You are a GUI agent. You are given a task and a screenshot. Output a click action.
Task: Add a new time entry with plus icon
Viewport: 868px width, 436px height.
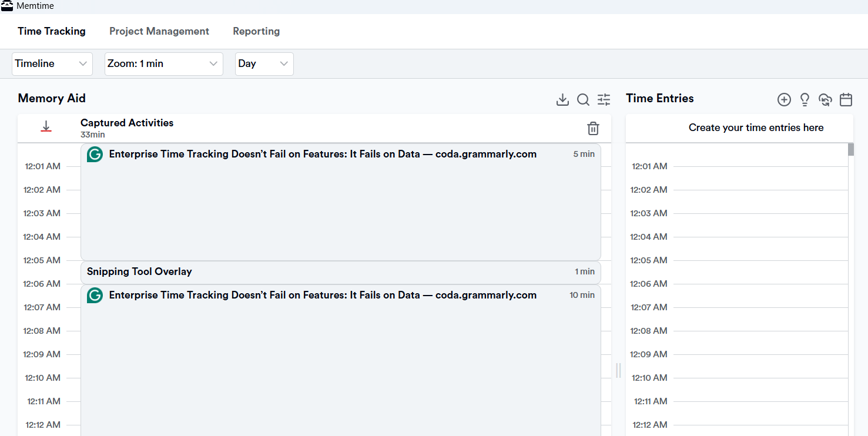784,100
